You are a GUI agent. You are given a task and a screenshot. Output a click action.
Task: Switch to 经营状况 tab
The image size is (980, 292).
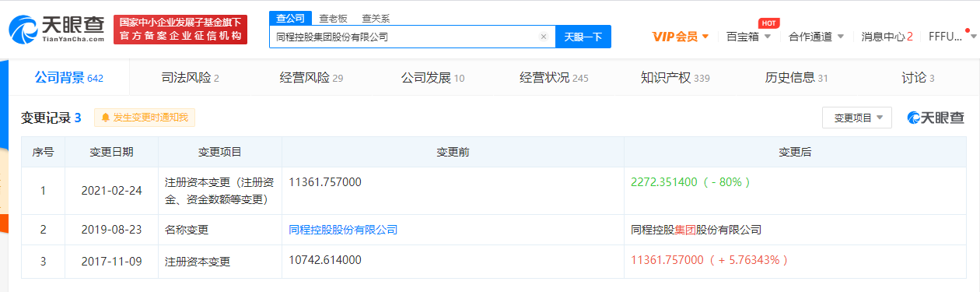(x=554, y=77)
